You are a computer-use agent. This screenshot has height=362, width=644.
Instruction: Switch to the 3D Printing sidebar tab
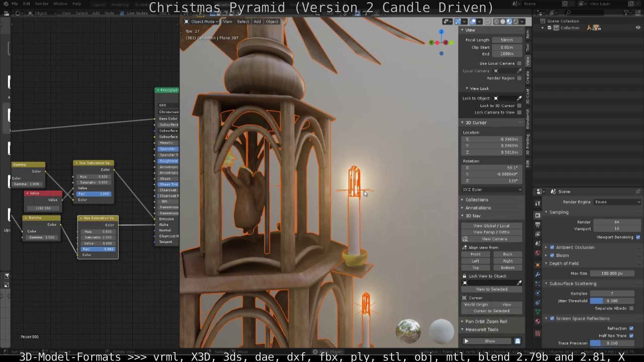point(528,144)
